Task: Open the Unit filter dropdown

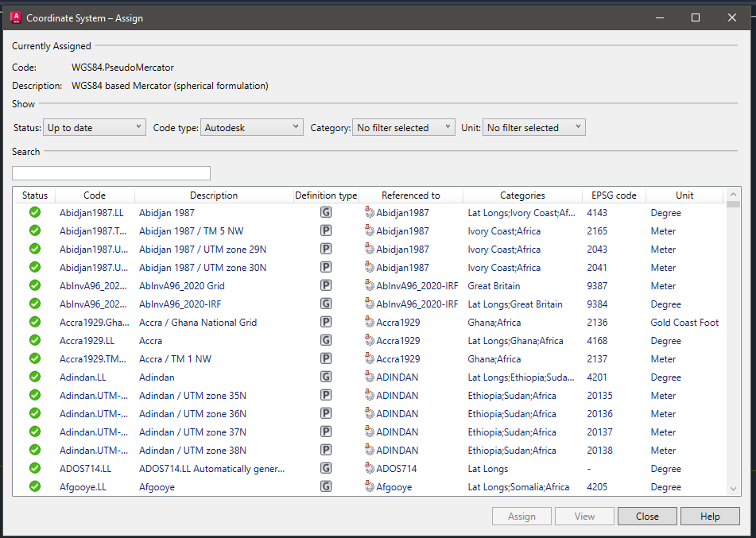Action: click(534, 127)
